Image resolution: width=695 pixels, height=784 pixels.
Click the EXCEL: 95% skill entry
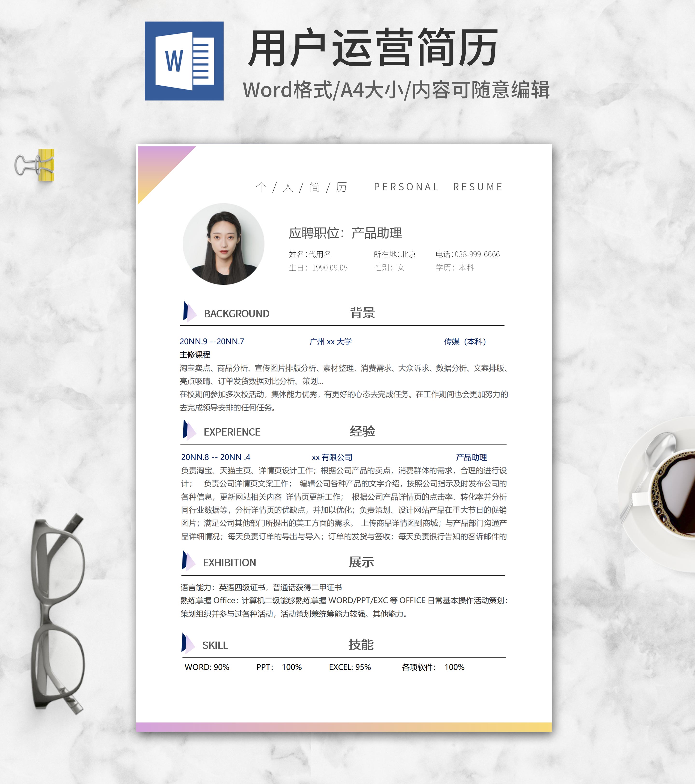(350, 667)
